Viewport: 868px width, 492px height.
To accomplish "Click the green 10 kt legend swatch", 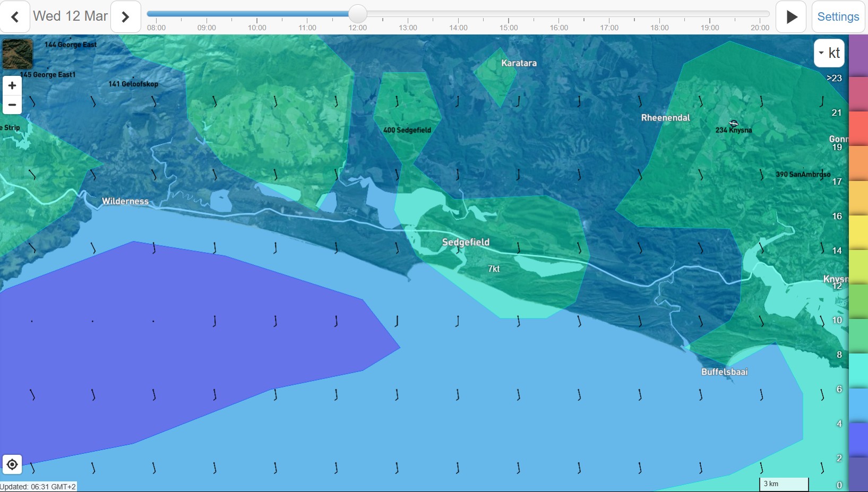I will point(858,336).
